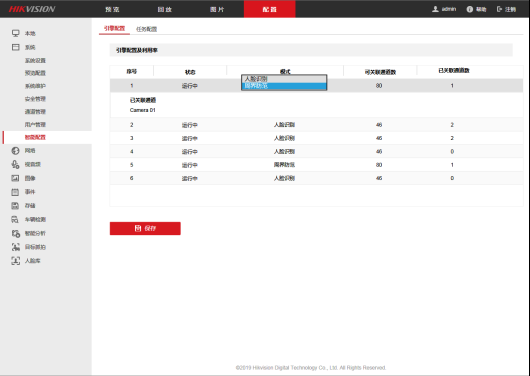Open the 帮助 (Help) link
This screenshot has height=376, width=530.
[x=477, y=9]
